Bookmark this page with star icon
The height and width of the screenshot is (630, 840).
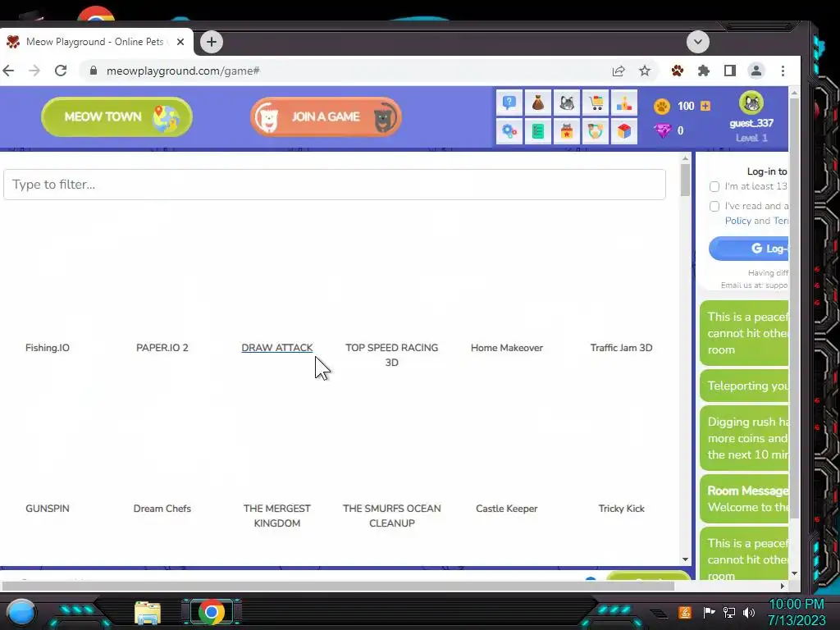tap(645, 71)
